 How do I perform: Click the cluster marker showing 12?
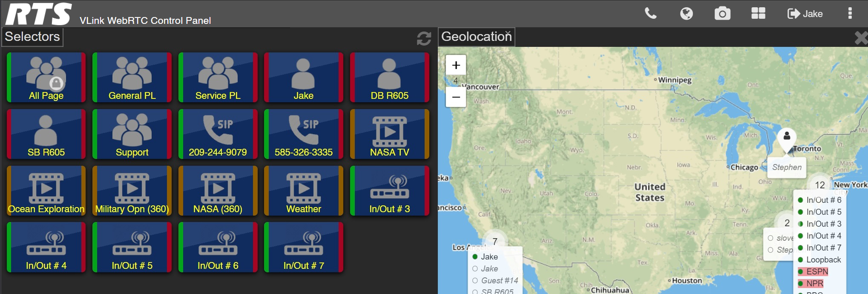pos(820,185)
